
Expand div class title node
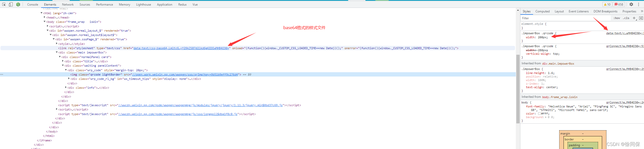coord(63,61)
